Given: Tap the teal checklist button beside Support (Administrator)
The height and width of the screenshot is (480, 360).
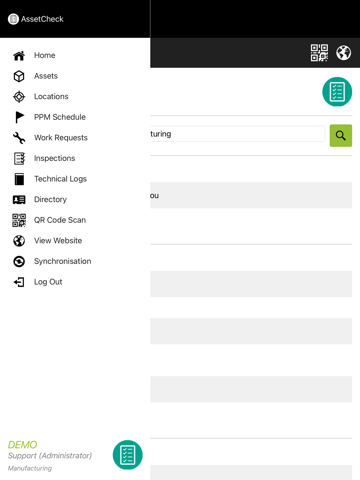Looking at the screenshot, I should [128, 455].
